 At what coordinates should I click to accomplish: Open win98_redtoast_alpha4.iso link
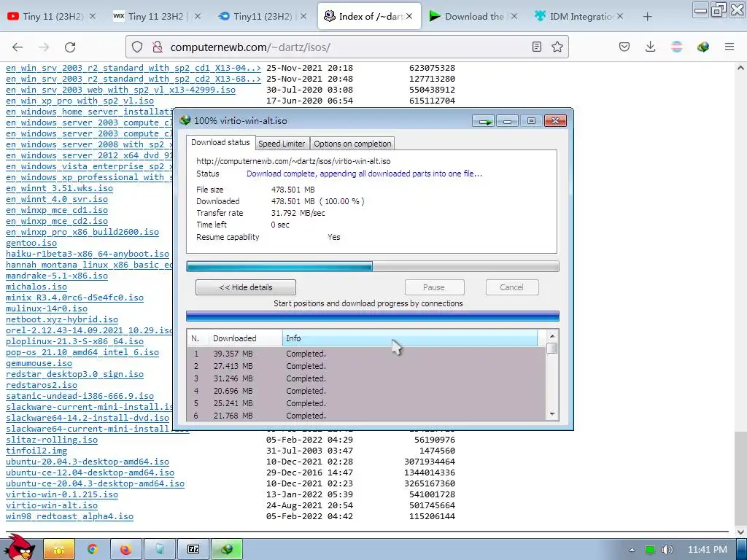69,516
